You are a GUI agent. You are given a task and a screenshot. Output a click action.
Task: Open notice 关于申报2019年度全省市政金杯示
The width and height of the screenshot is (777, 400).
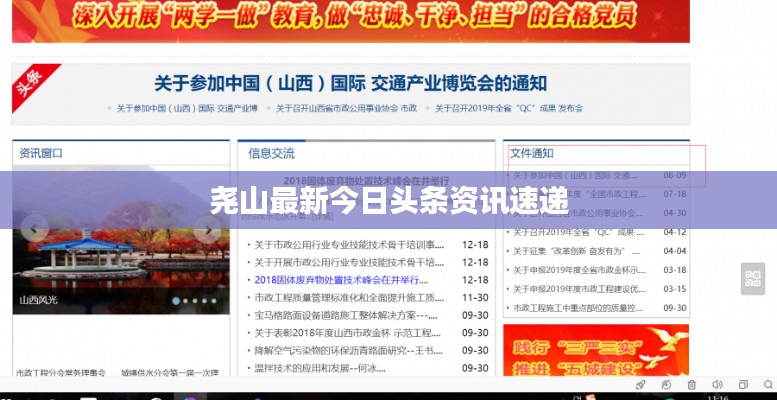click(x=579, y=270)
